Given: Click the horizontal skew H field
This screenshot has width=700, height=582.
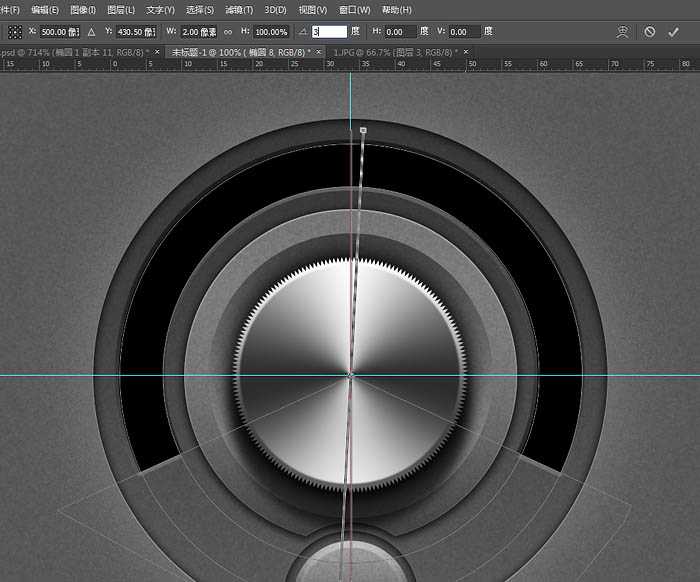Looking at the screenshot, I should [x=400, y=32].
